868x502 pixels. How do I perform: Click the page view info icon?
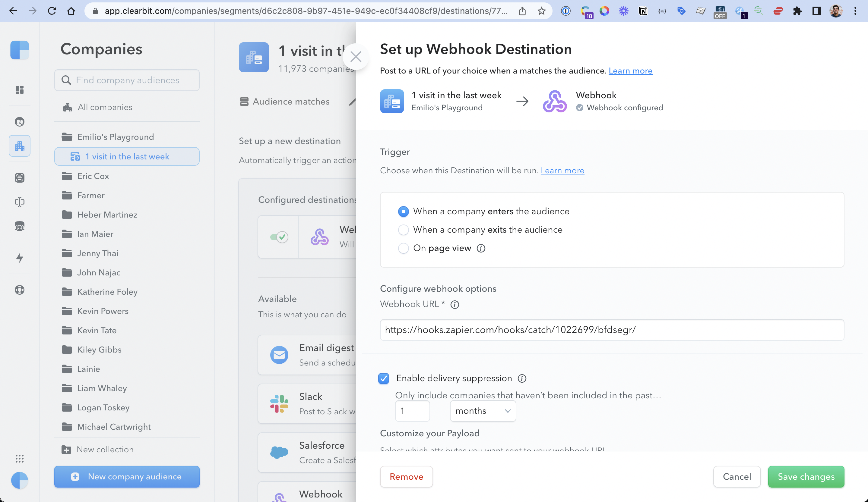[481, 248]
